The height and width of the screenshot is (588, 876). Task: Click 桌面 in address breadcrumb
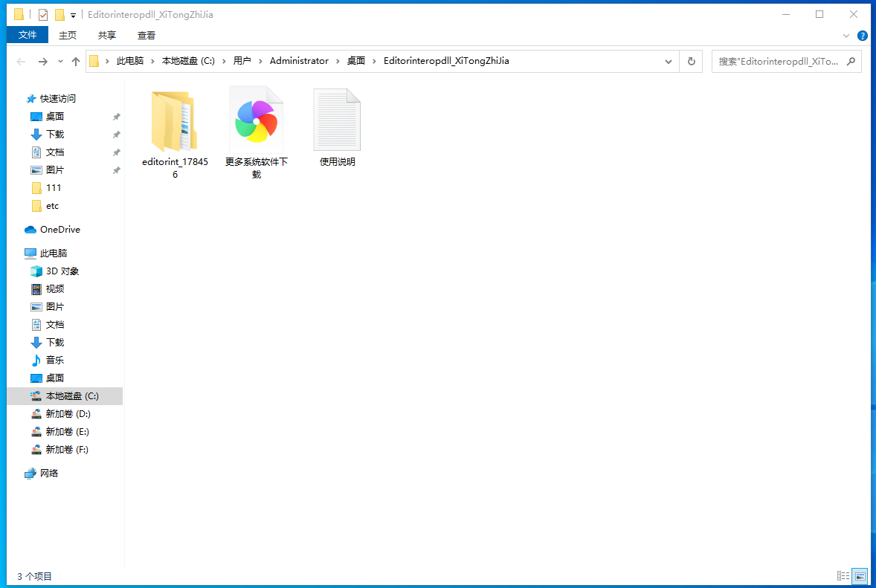[356, 61]
